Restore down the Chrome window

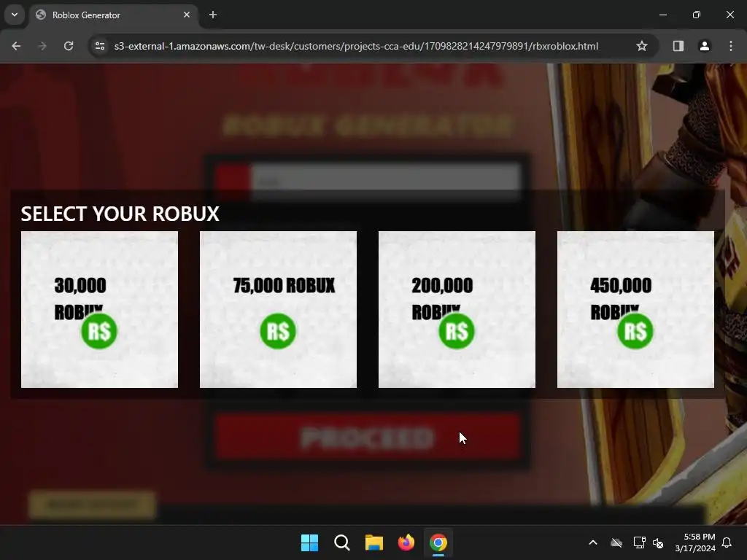click(697, 15)
